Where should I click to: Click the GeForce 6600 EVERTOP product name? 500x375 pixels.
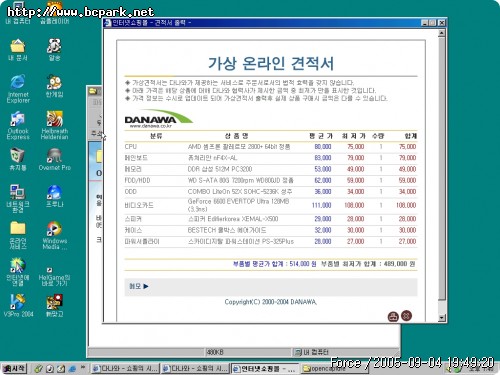(x=238, y=205)
